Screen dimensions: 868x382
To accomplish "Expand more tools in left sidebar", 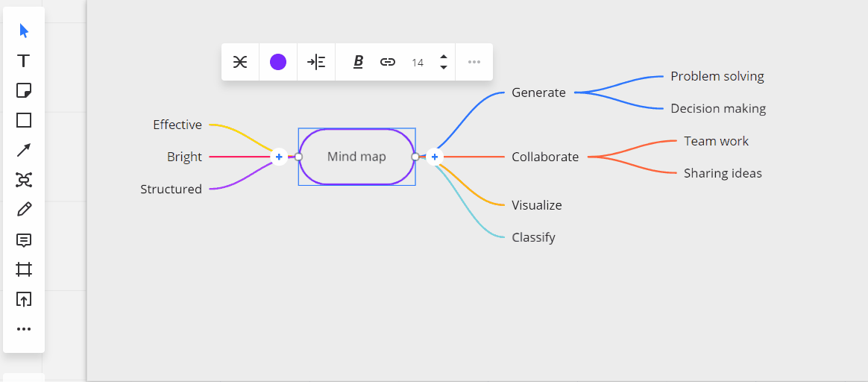I will click(x=24, y=329).
